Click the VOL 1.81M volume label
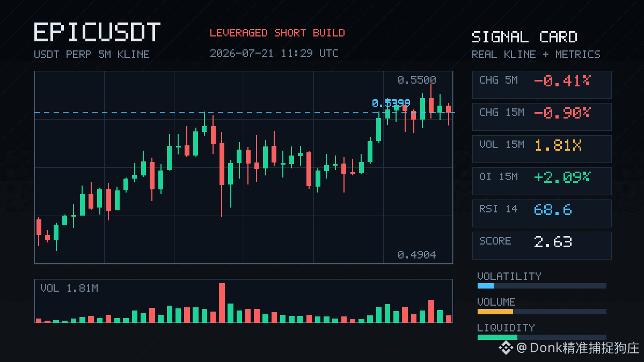This screenshot has height=362, width=644. pyautogui.click(x=69, y=289)
